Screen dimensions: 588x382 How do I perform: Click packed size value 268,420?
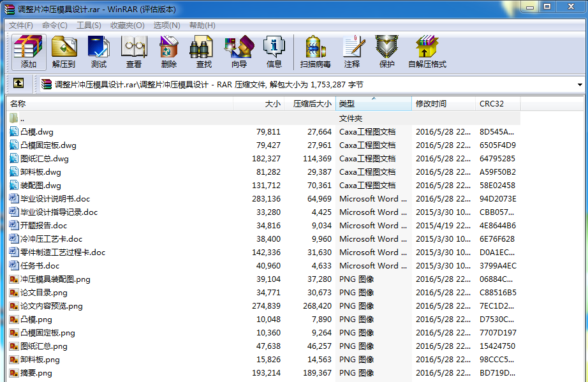coord(317,306)
